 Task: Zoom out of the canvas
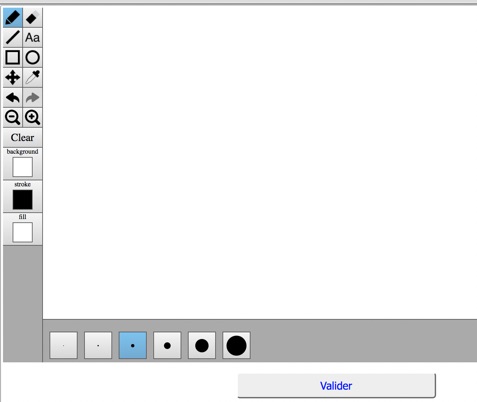13,117
